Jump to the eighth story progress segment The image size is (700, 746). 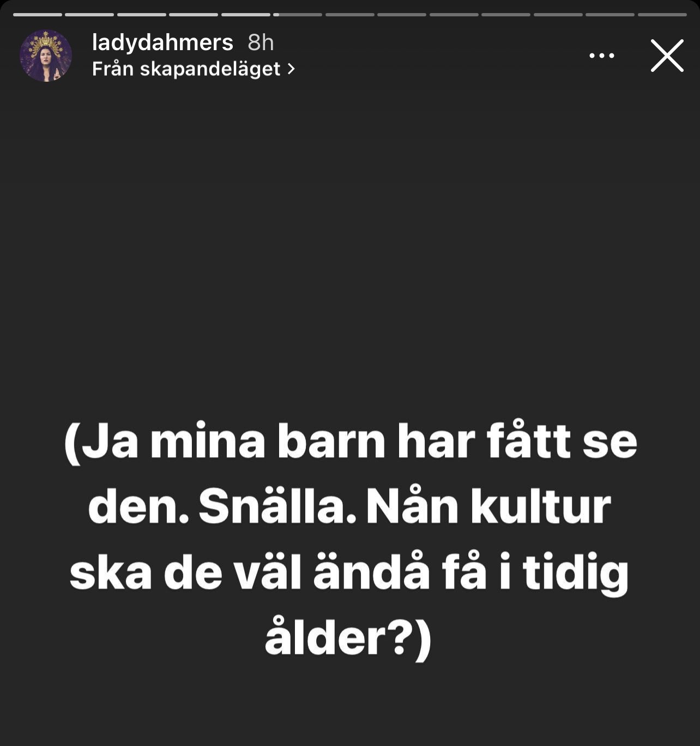coord(402,14)
